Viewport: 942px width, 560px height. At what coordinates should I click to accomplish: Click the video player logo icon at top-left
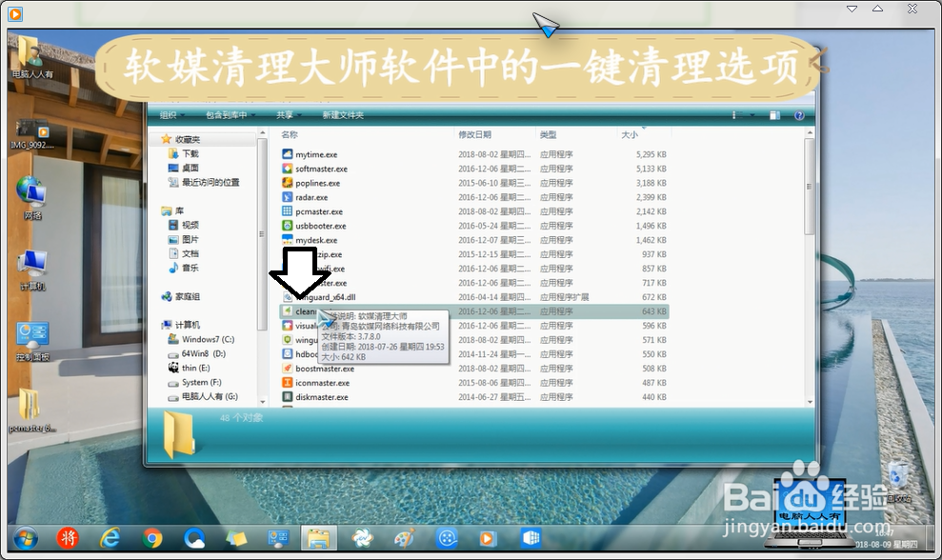coord(15,13)
